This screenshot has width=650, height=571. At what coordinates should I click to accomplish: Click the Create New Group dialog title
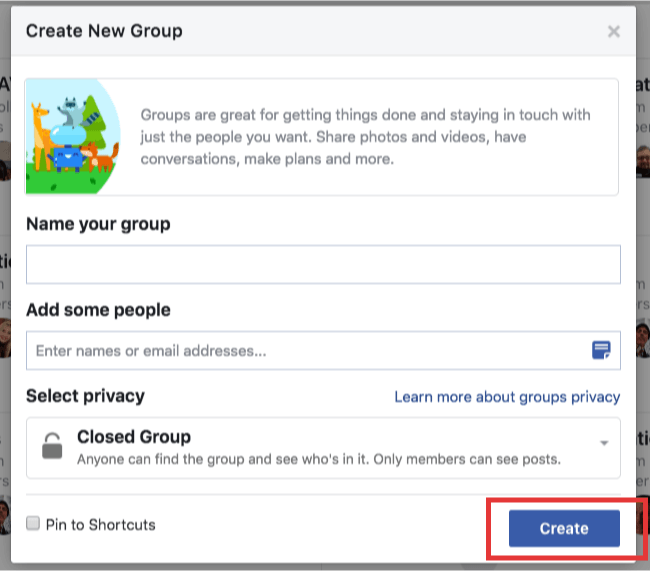click(x=104, y=31)
